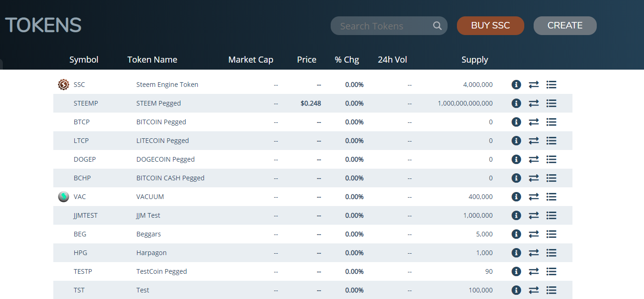Open list icon in TESTP row
Viewport: 644px width, 299px height.
click(x=551, y=271)
